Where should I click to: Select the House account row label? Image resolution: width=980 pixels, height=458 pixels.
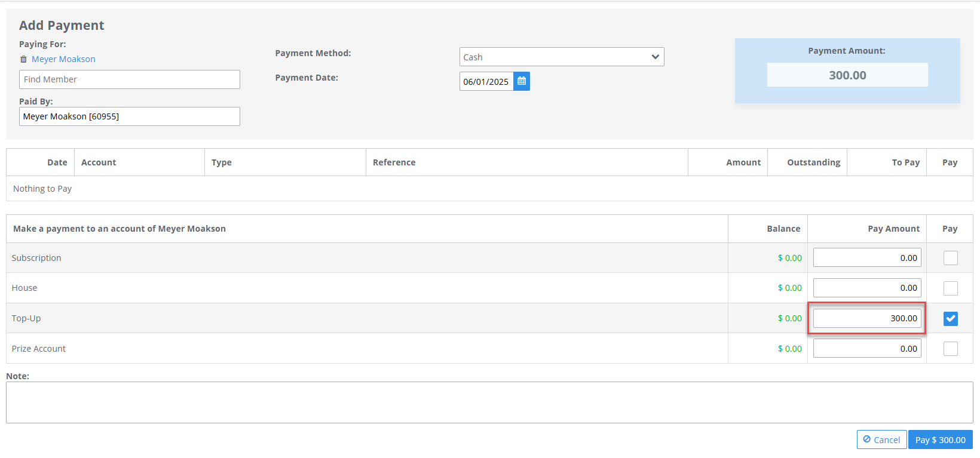(x=24, y=288)
